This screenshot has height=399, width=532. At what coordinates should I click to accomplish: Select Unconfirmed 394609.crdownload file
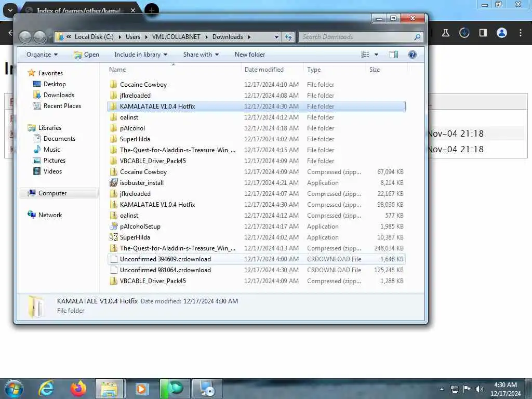pos(257,259)
